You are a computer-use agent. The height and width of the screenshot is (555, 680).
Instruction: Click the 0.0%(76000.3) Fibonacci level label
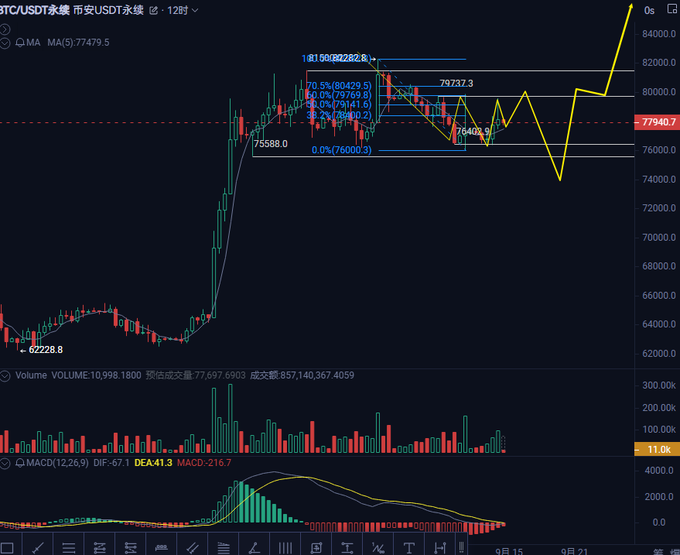pyautogui.click(x=341, y=150)
